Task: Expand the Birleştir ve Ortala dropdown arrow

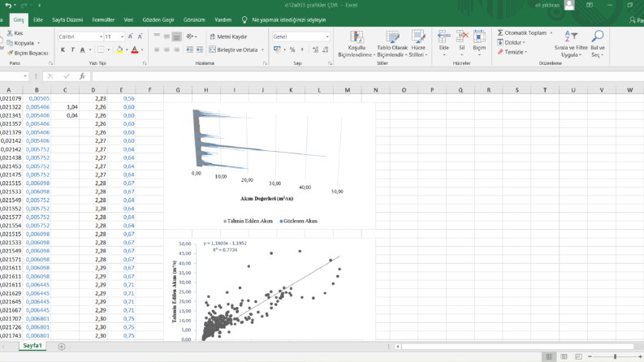Action: (262, 50)
